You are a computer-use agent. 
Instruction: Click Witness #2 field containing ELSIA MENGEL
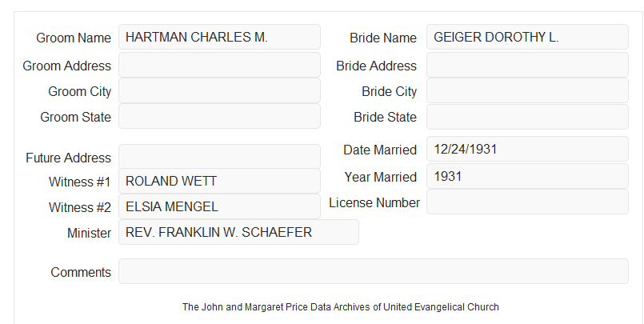pyautogui.click(x=219, y=206)
